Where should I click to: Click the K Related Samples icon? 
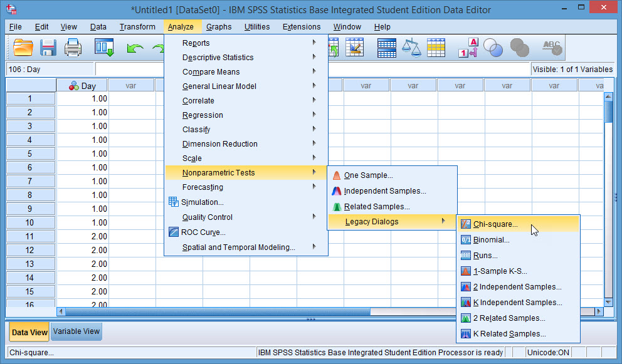click(466, 334)
